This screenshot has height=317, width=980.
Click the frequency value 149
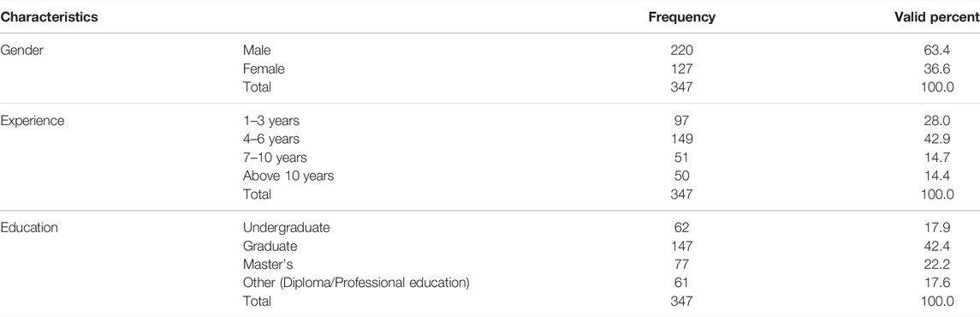pos(682,139)
